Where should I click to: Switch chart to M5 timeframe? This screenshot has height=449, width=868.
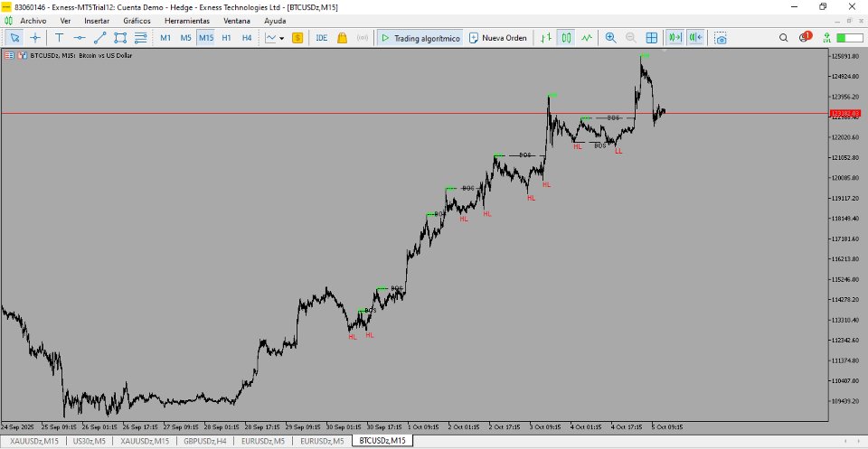click(x=186, y=38)
